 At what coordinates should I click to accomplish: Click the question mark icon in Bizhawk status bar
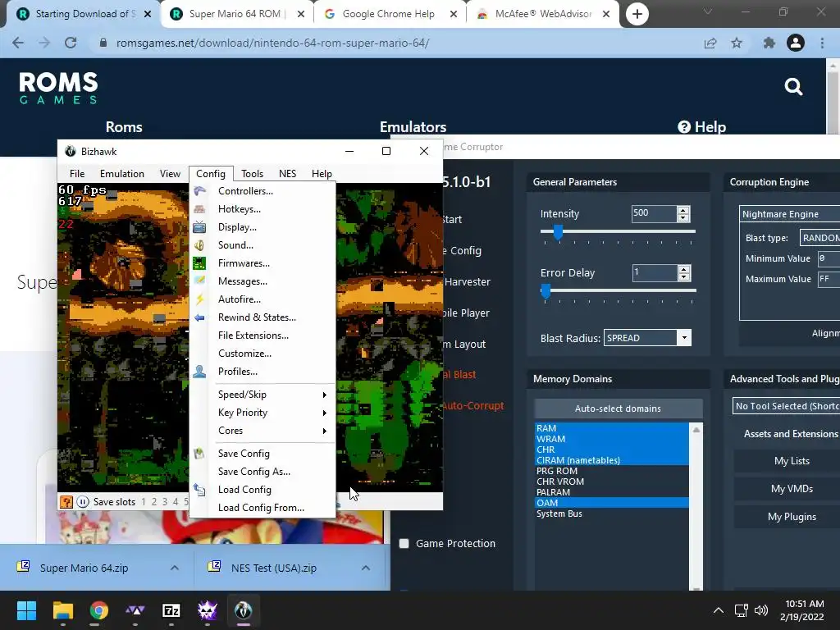pos(66,502)
